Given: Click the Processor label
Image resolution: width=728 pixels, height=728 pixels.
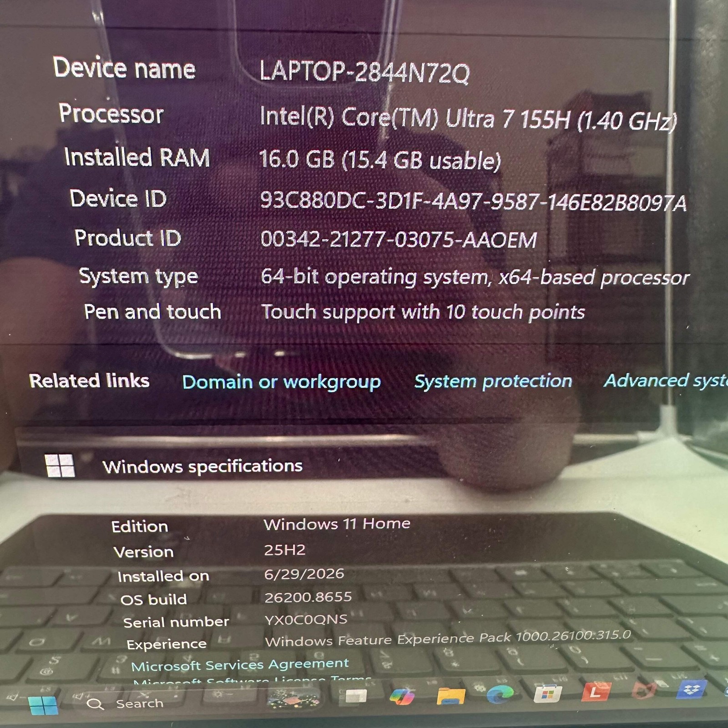Looking at the screenshot, I should 111,114.
